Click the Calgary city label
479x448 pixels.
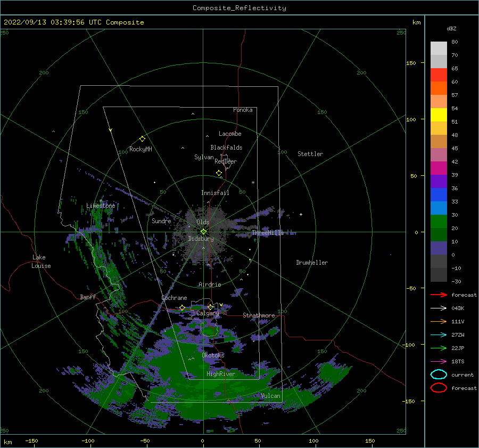(208, 313)
